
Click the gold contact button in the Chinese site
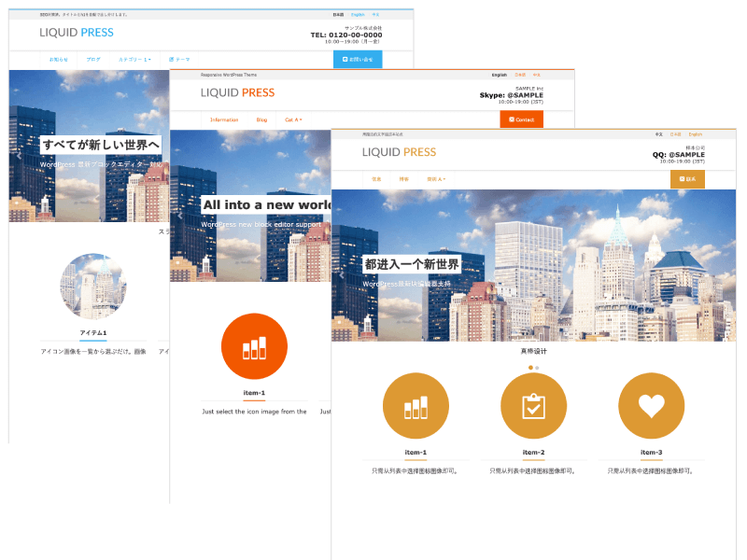point(687,179)
